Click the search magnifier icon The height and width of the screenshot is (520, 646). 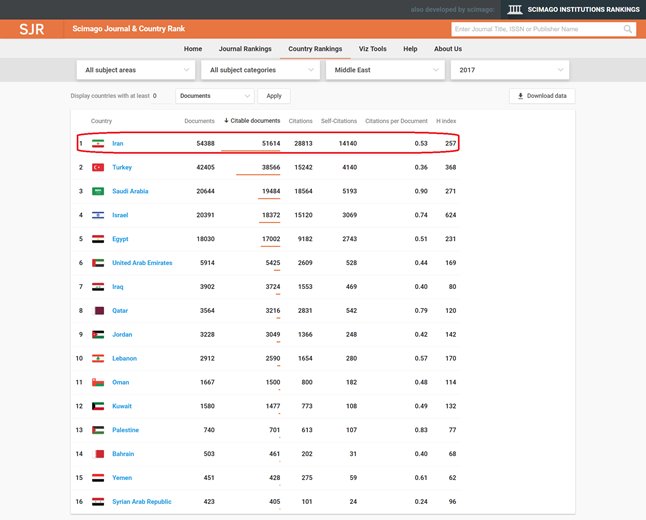(x=628, y=29)
